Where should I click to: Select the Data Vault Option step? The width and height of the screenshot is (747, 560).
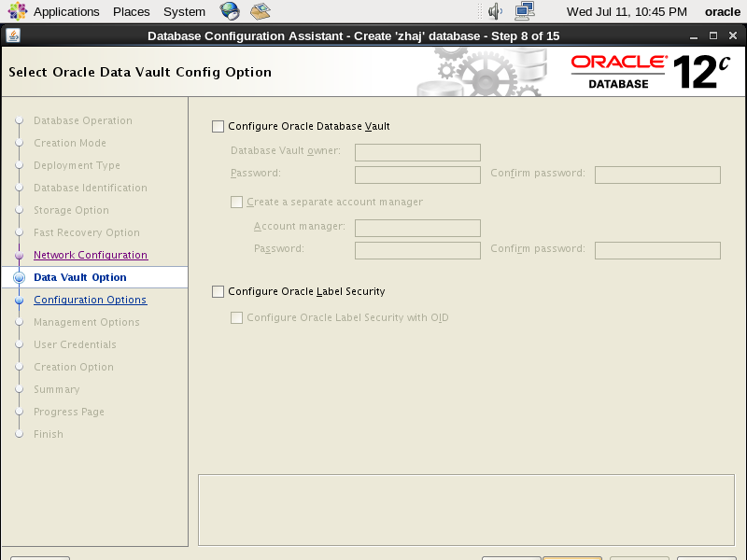tap(80, 277)
